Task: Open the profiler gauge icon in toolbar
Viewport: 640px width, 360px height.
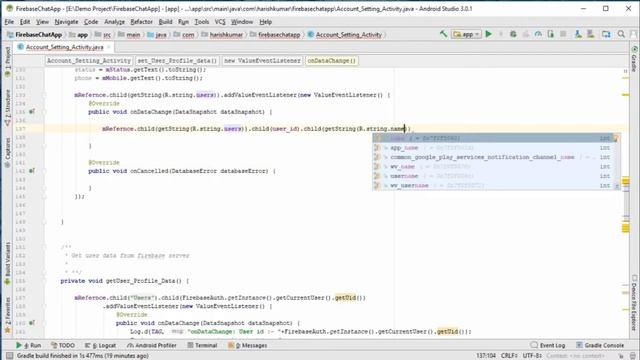Action: [538, 34]
